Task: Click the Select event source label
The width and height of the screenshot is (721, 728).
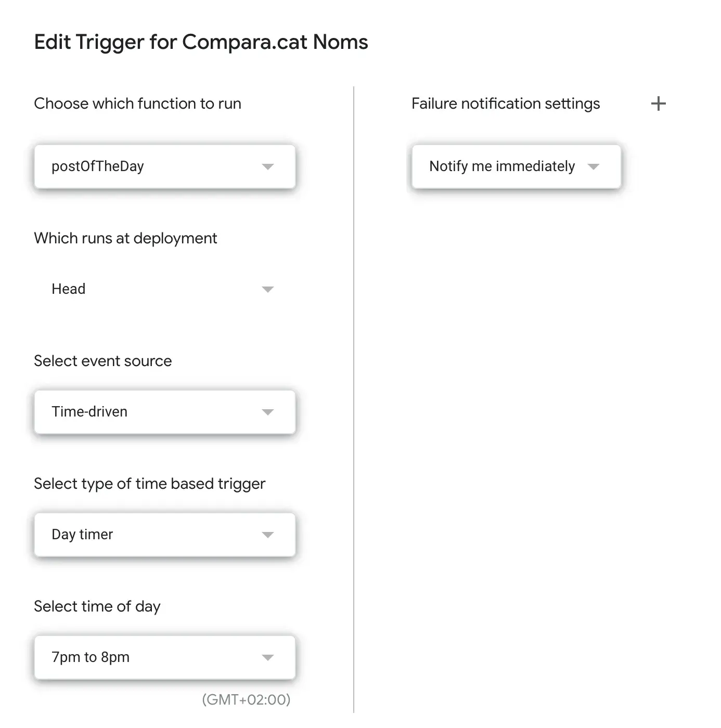Action: tap(102, 361)
